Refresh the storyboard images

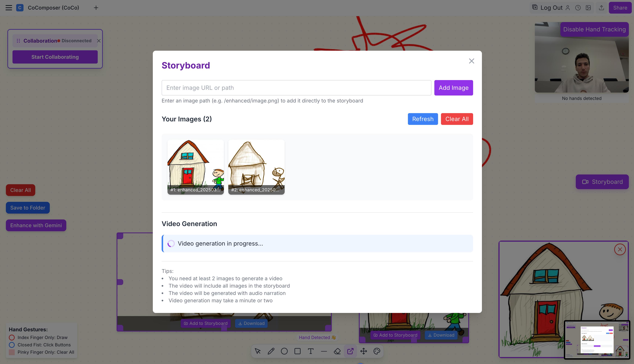pyautogui.click(x=422, y=119)
